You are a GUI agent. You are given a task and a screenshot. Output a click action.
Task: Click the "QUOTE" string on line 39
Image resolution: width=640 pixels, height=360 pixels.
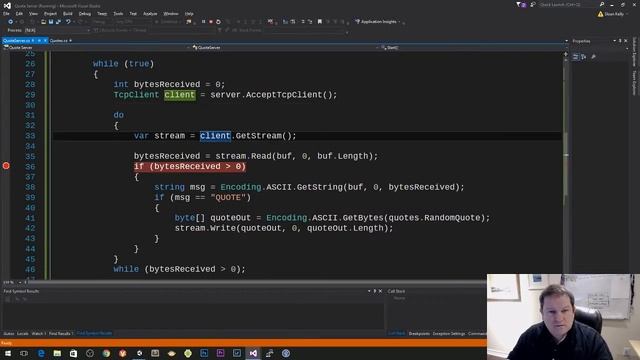point(228,198)
